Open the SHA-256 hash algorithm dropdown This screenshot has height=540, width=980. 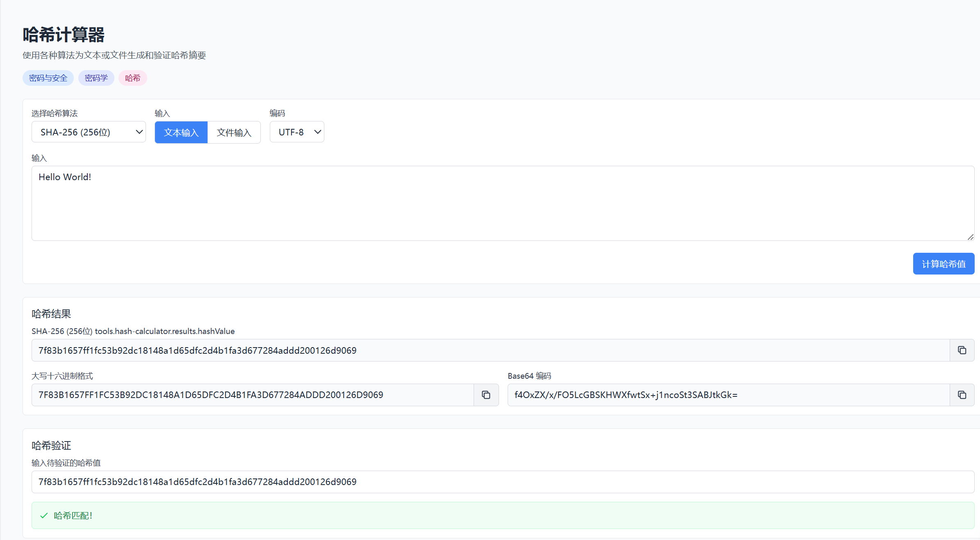point(89,132)
